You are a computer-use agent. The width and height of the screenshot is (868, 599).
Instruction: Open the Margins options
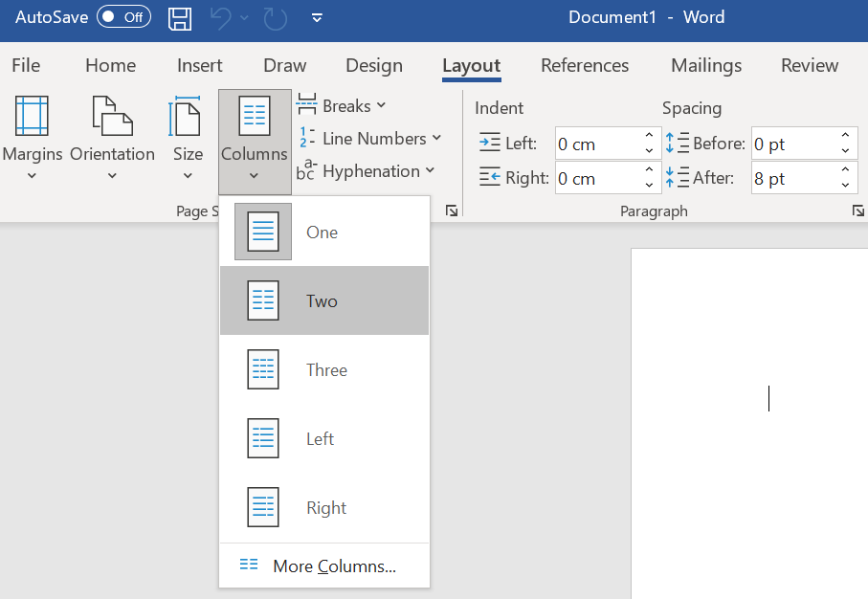(32, 139)
